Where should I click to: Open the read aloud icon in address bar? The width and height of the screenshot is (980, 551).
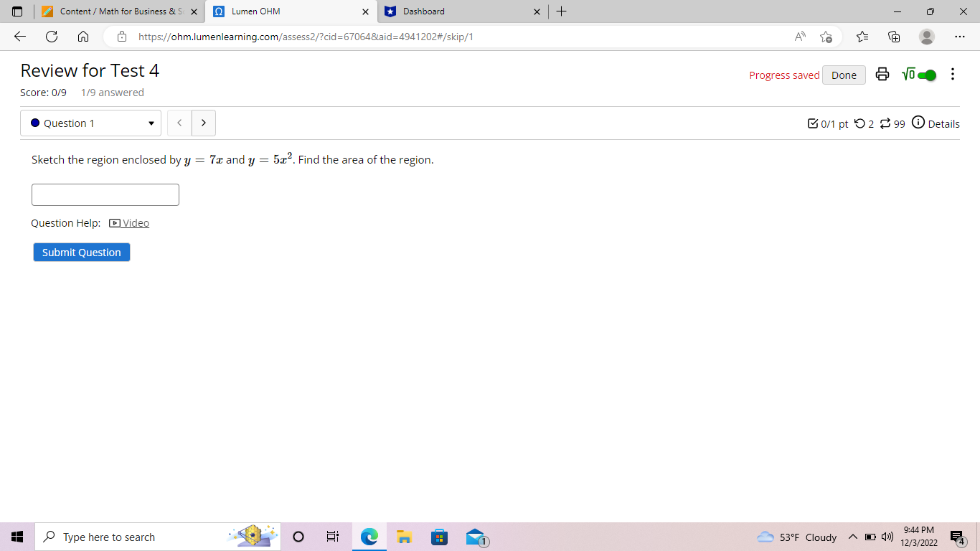(800, 37)
